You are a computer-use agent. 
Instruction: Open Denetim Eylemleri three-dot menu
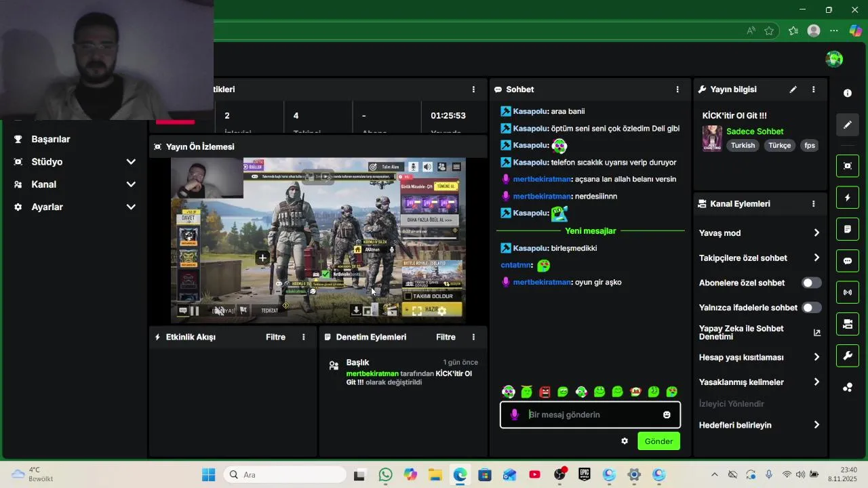[473, 337]
